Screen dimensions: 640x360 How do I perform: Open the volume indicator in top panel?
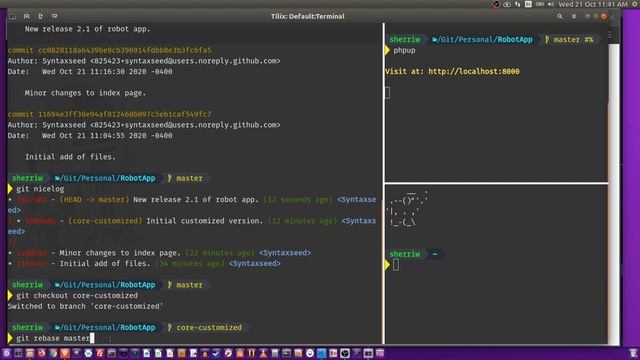coord(551,4)
